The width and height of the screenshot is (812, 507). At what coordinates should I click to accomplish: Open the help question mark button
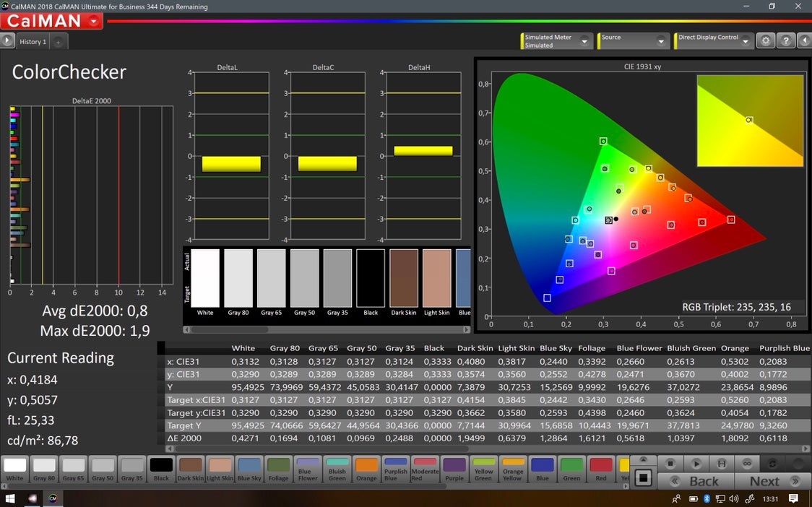coord(785,40)
